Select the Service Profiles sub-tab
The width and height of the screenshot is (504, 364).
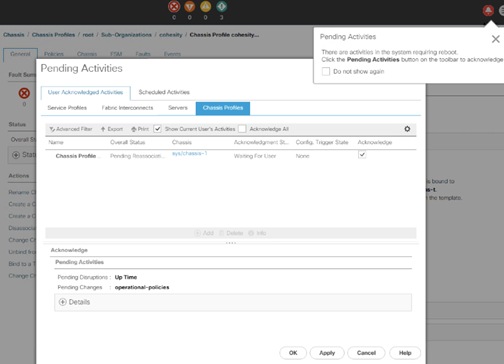pos(67,108)
